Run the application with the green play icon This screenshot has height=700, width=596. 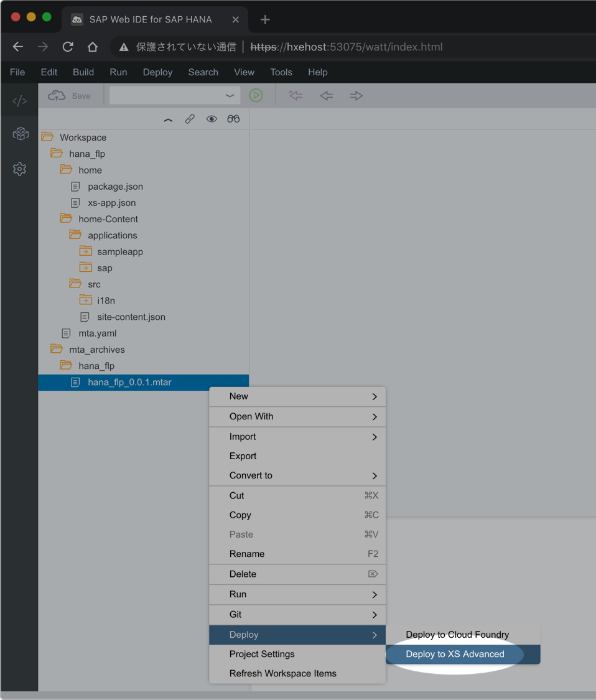coord(256,95)
